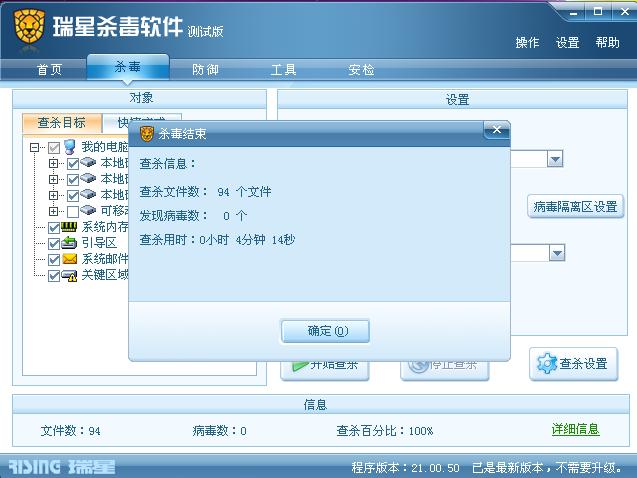Expand the removable disk node
The image size is (637, 478).
[53, 211]
